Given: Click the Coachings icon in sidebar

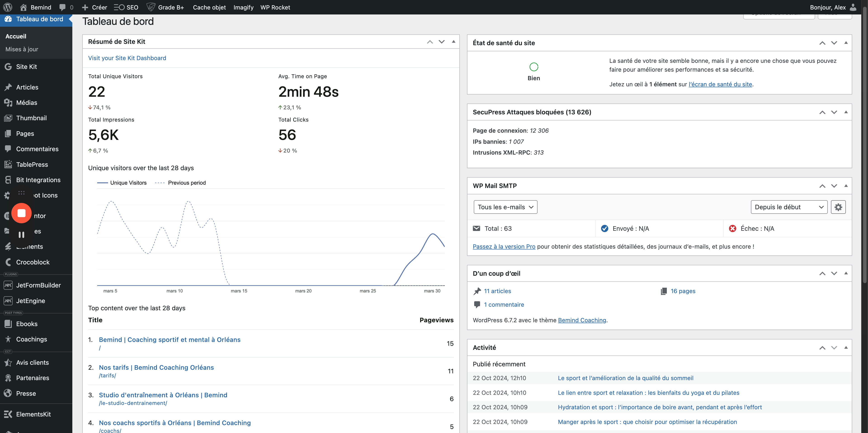Looking at the screenshot, I should pos(8,339).
